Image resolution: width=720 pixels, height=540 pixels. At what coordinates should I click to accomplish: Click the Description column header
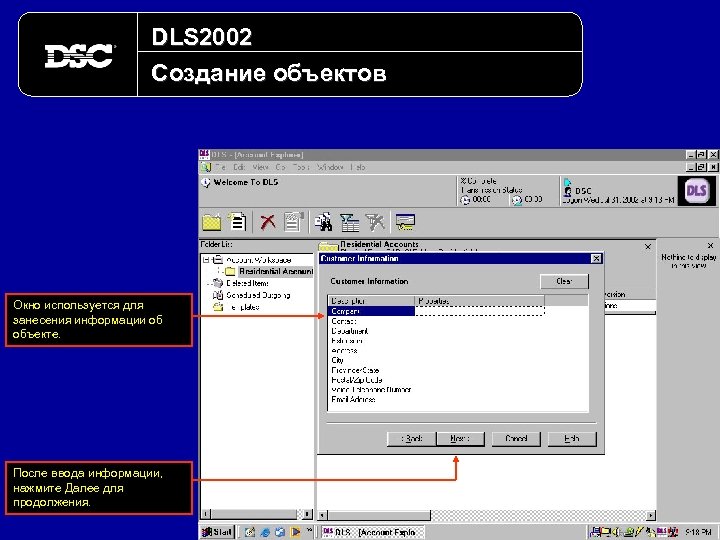click(x=371, y=301)
